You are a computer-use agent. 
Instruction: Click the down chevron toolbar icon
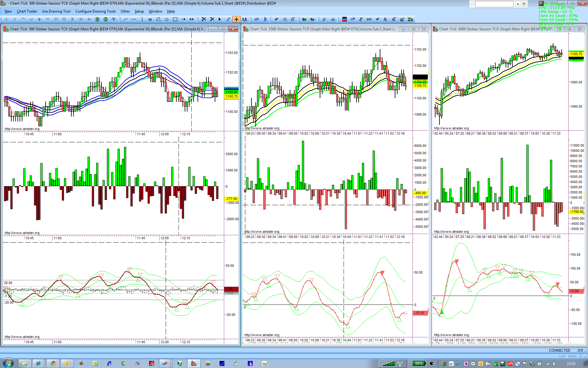click(31, 19)
